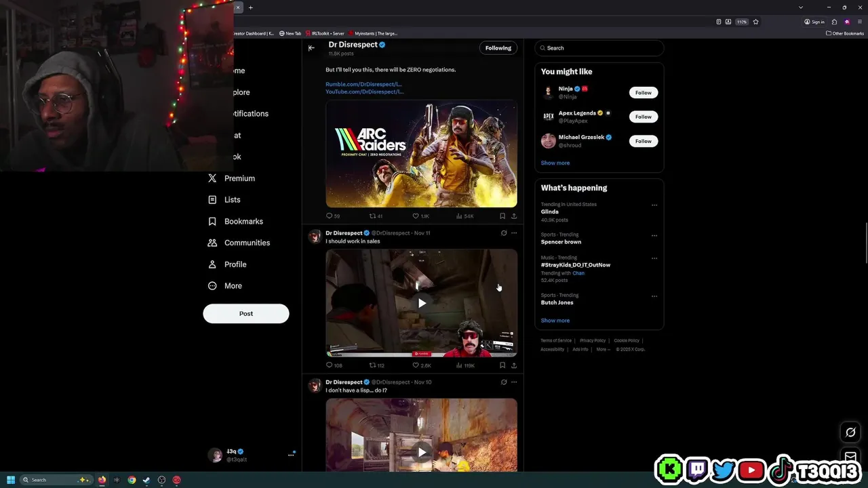Expand the More menu in the sidebar
868x488 pixels.
[x=224, y=286]
